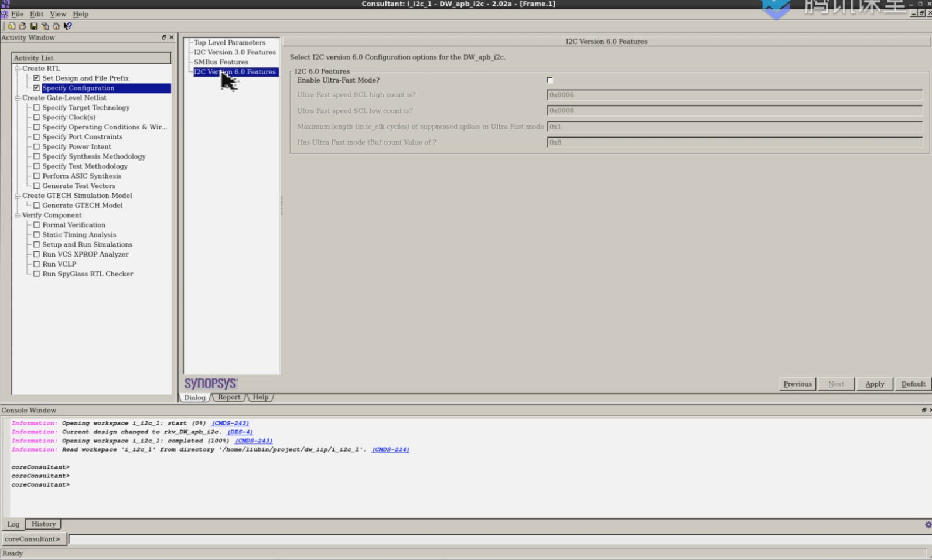Click the coreConsultant command input field
This screenshot has height=560, width=932.
point(500,539)
